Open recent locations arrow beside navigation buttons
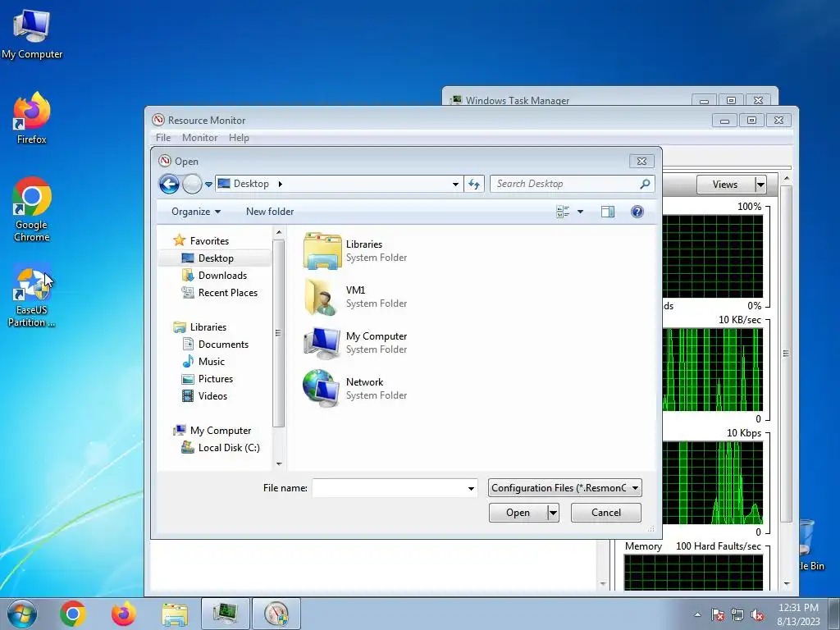Screen dimensions: 840x630 click(x=209, y=185)
